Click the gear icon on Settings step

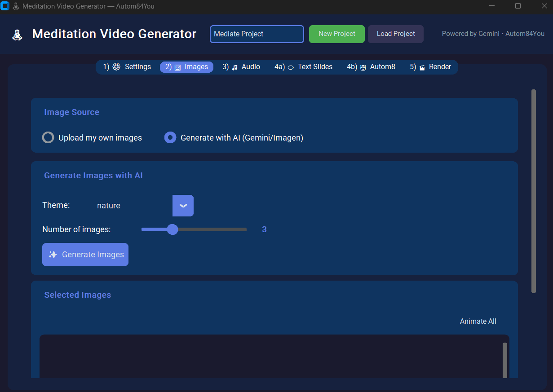[x=116, y=66]
